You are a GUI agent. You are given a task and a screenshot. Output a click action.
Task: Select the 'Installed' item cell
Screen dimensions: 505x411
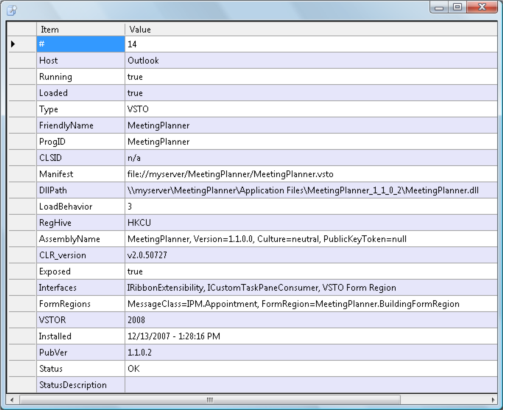81,336
